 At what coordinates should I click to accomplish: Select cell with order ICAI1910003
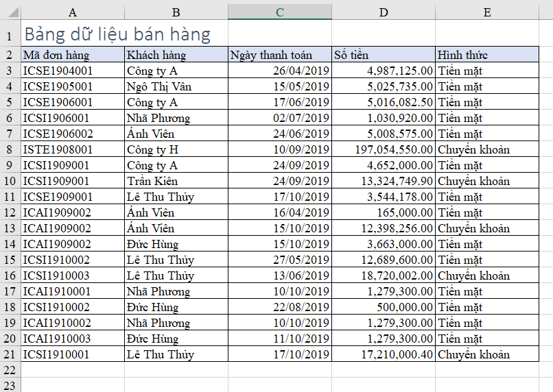click(x=73, y=339)
